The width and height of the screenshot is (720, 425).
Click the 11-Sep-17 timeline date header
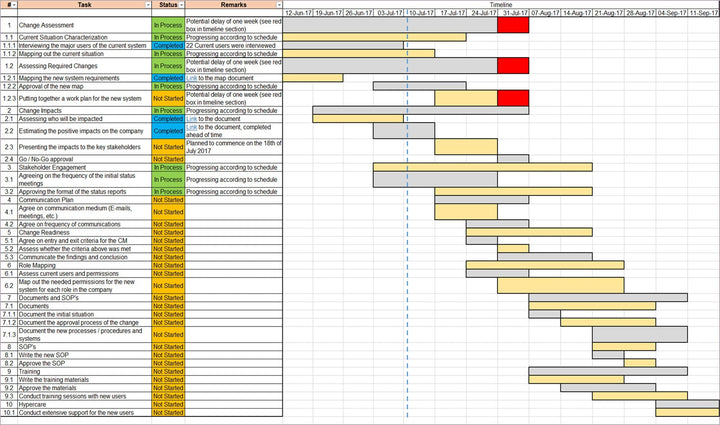pyautogui.click(x=703, y=13)
